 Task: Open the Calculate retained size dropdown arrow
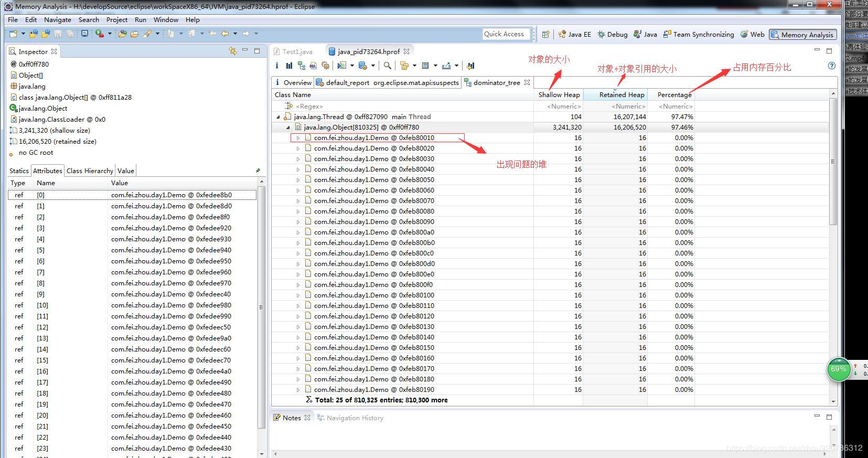tap(435, 66)
